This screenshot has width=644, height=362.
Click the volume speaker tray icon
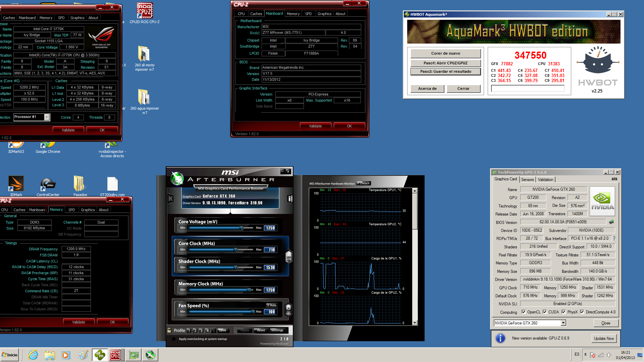(609, 355)
